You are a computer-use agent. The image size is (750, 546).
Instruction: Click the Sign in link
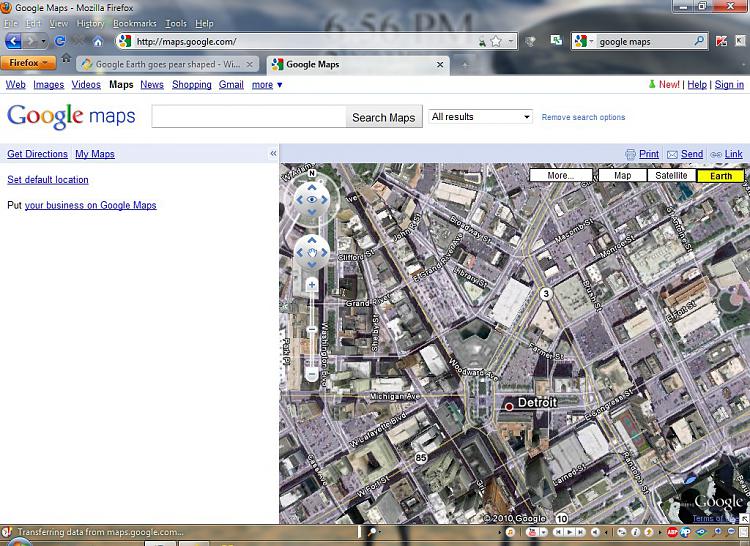pos(729,85)
